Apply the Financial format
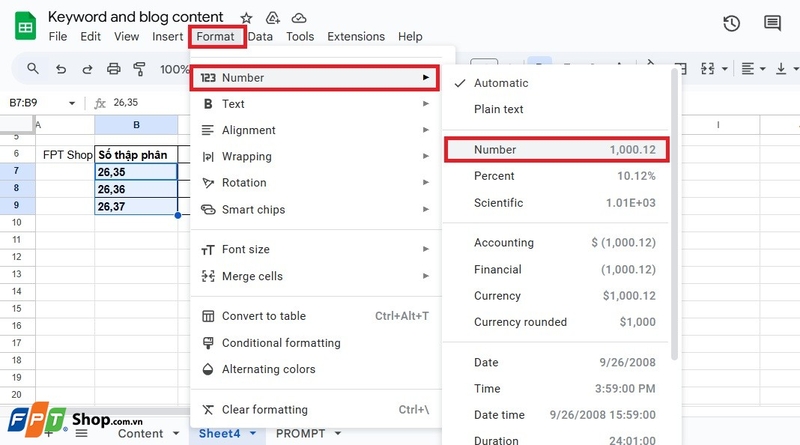 (556, 269)
